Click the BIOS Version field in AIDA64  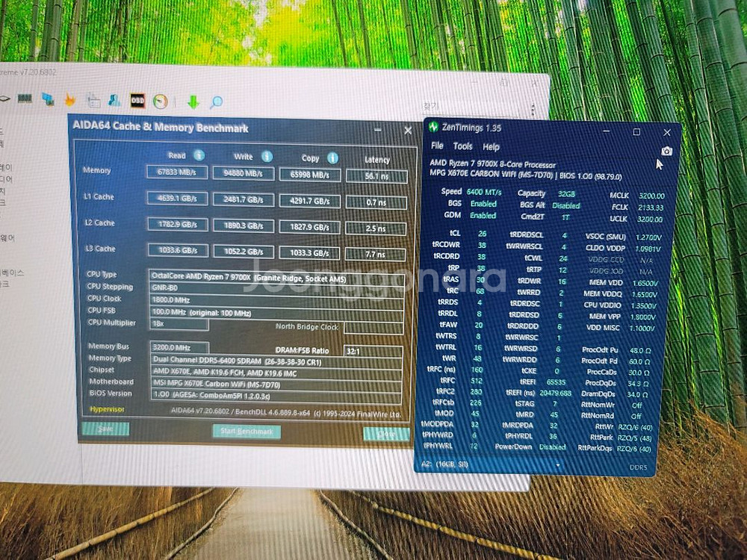tap(276, 395)
